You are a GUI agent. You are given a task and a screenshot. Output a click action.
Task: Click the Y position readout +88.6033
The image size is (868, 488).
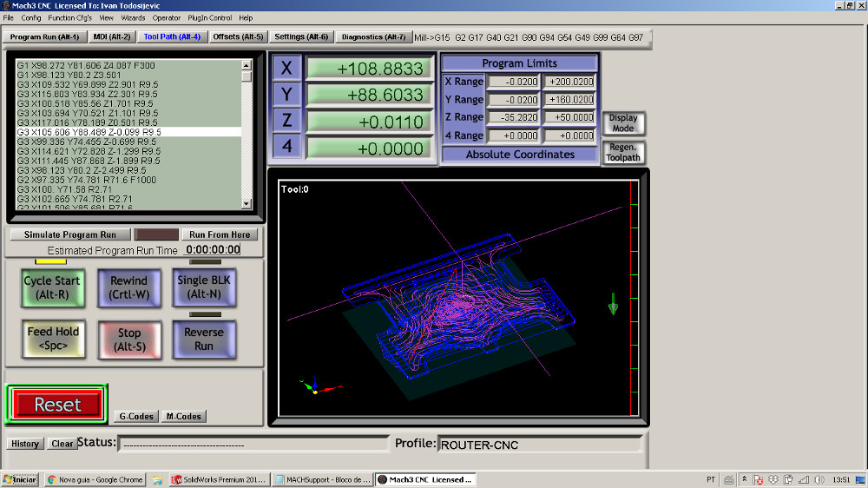pos(369,95)
